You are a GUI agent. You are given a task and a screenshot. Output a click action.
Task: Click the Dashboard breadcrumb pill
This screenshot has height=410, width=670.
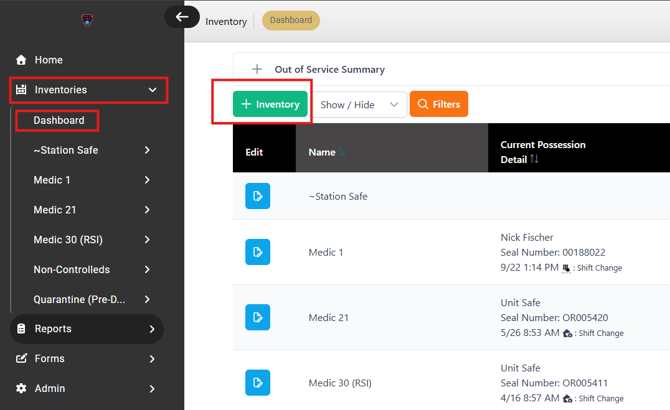(291, 20)
